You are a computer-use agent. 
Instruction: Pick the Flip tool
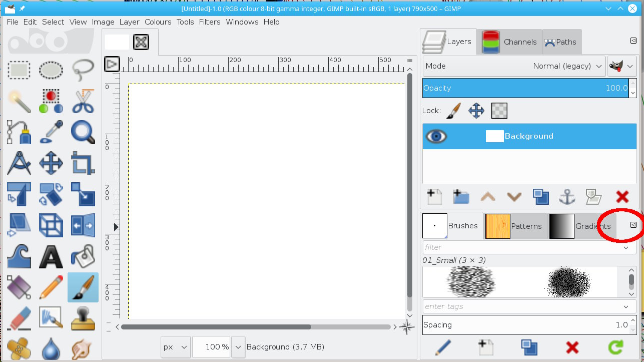pyautogui.click(x=83, y=225)
